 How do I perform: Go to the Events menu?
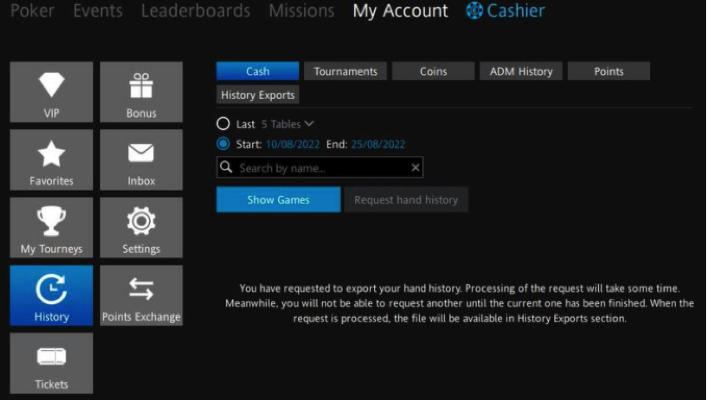pyautogui.click(x=98, y=11)
